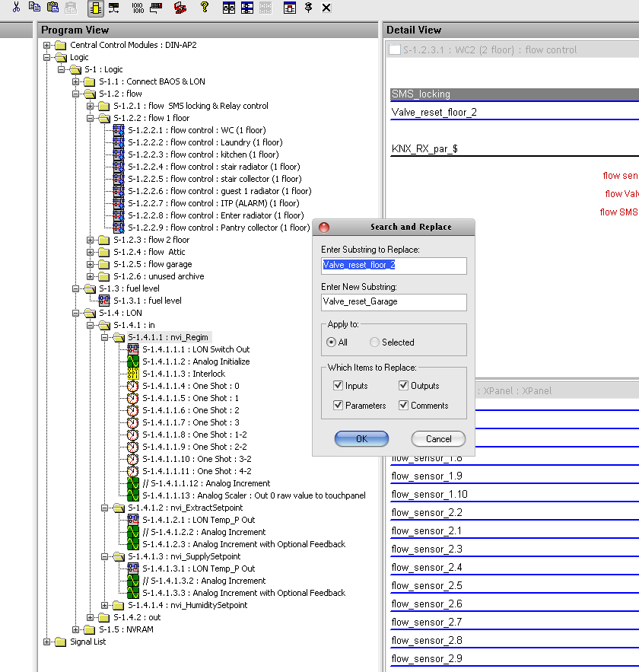Screen dimensions: 639x672
Task: Click the Enter New Substring text field
Action: pyautogui.click(x=393, y=302)
